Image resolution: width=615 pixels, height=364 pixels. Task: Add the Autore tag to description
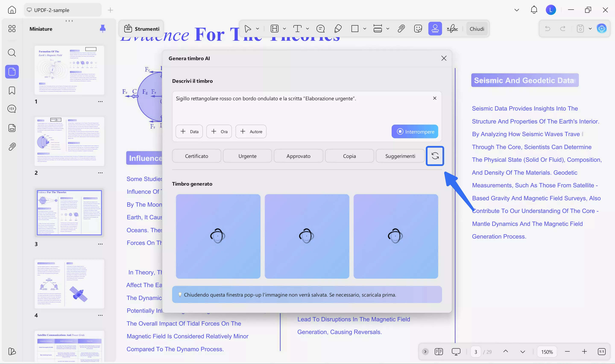[251, 132]
